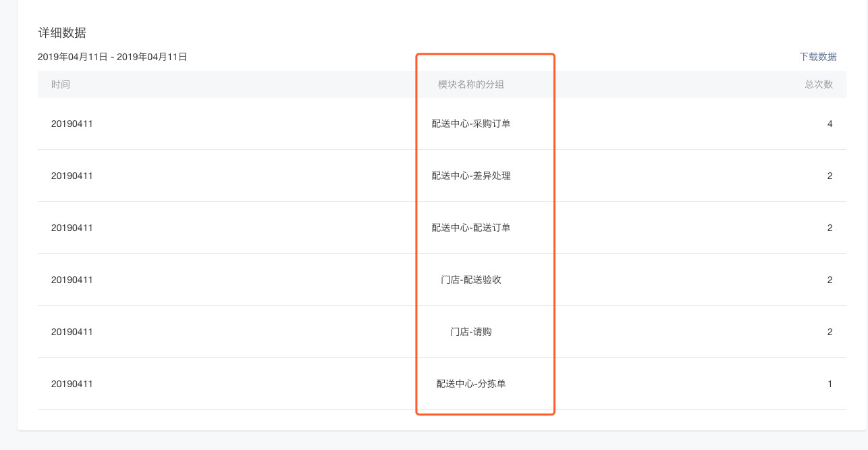Click the 2019年04月11日 date range text
The width and height of the screenshot is (868, 450).
click(112, 57)
